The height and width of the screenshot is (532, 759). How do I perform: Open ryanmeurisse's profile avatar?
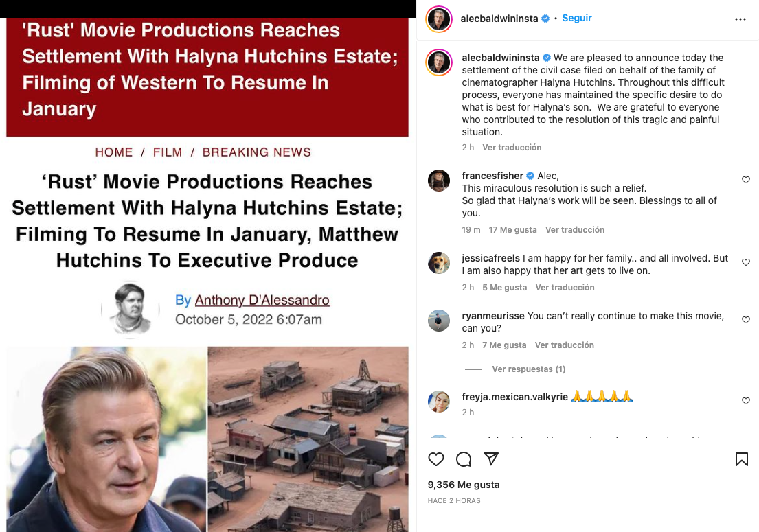(x=438, y=321)
